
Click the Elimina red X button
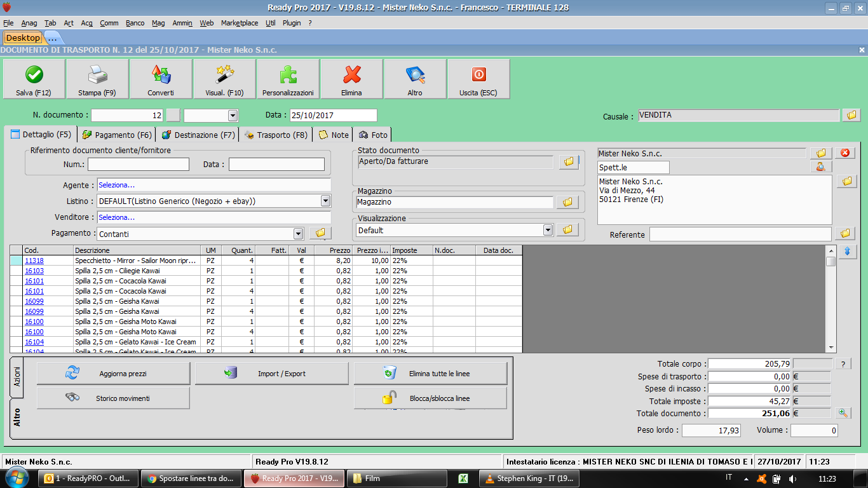[x=351, y=79]
